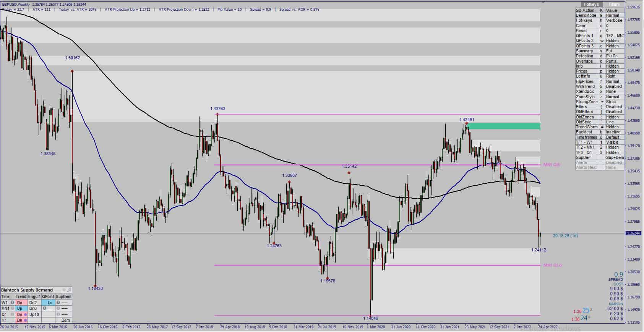Cycle the ZoneStyle Normal value
This screenshot has height=332, width=644.
click(x=615, y=97)
